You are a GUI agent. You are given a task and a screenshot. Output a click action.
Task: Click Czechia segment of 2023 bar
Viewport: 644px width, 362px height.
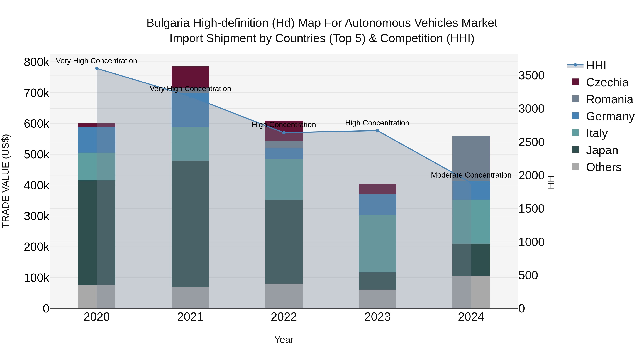pos(377,189)
